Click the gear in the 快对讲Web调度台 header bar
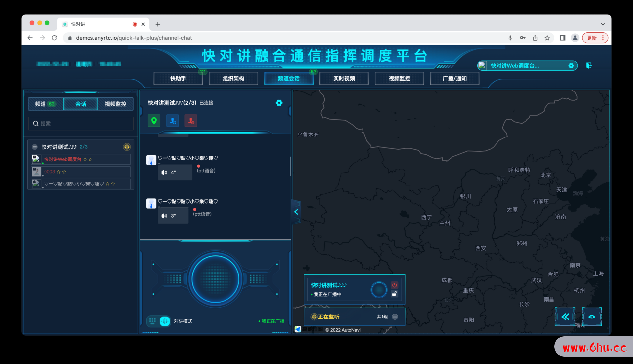The height and width of the screenshot is (364, 633). [571, 65]
